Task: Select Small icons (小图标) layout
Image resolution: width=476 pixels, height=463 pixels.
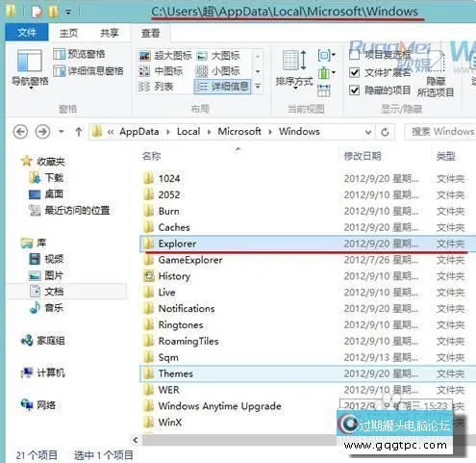Action: pyautogui.click(x=218, y=71)
